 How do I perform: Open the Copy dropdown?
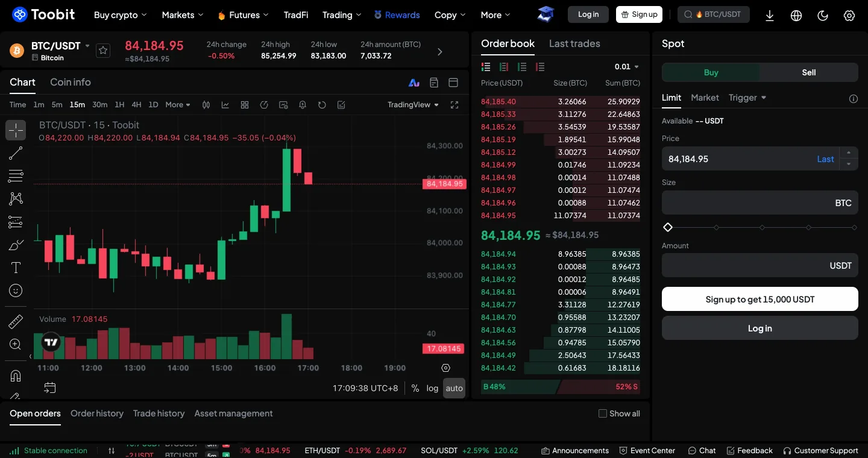coord(450,15)
